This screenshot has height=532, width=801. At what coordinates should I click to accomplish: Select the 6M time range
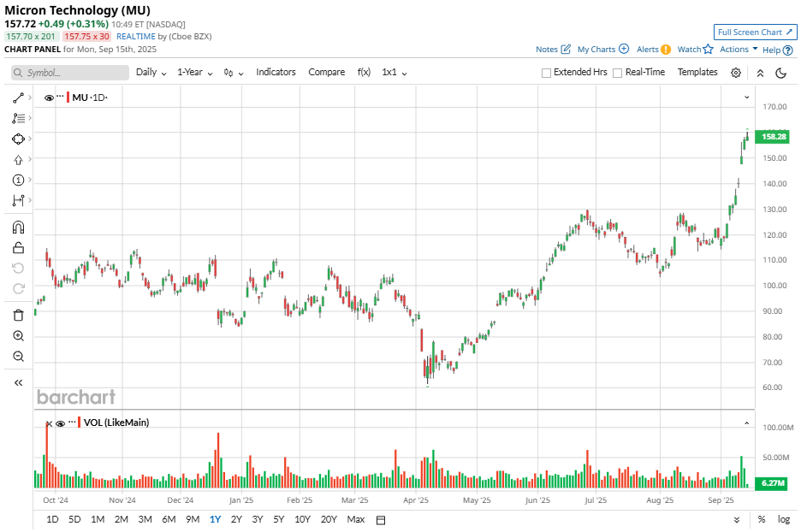[x=169, y=519]
